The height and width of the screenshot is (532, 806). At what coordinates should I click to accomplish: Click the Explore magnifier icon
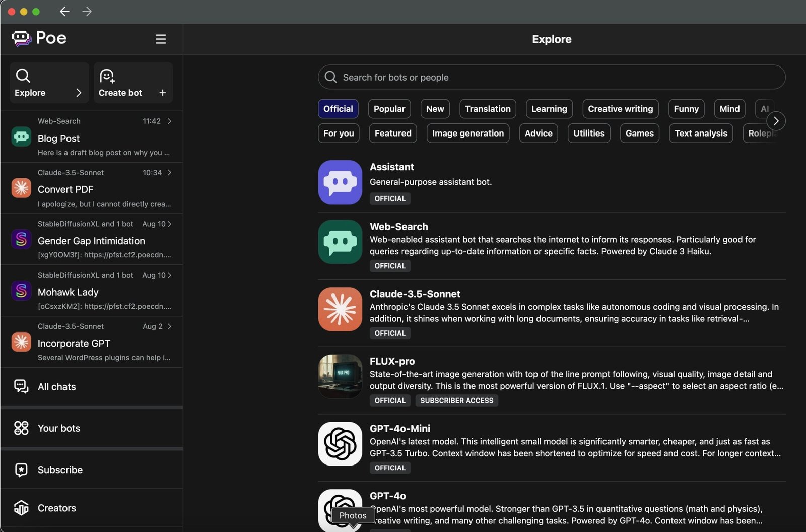click(23, 76)
